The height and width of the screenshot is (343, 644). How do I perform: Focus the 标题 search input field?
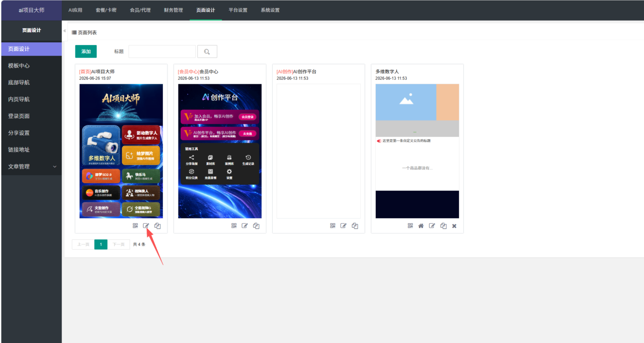[x=162, y=52]
